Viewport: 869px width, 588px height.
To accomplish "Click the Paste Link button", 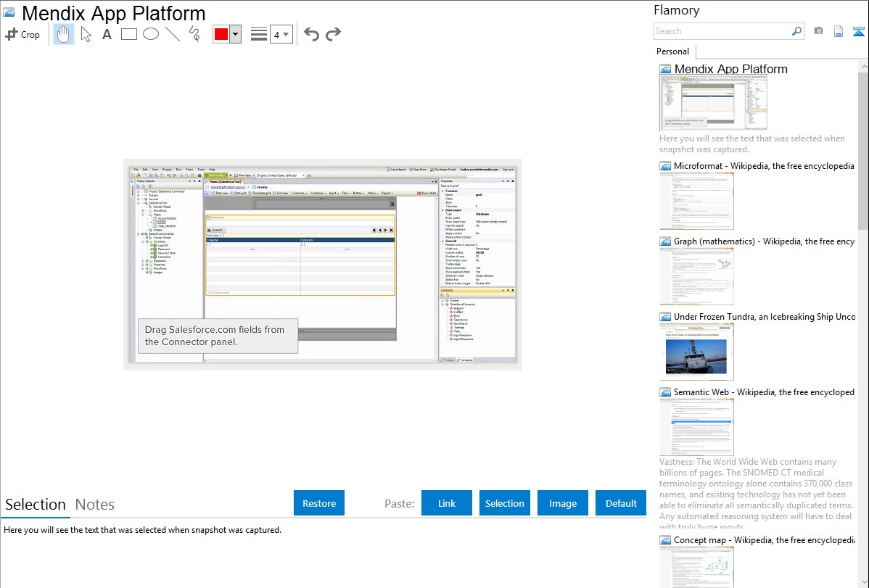I will [447, 503].
